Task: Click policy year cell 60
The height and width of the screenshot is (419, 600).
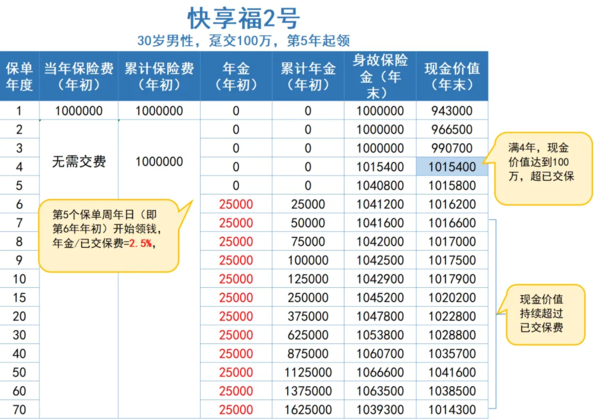Action: pos(19,391)
